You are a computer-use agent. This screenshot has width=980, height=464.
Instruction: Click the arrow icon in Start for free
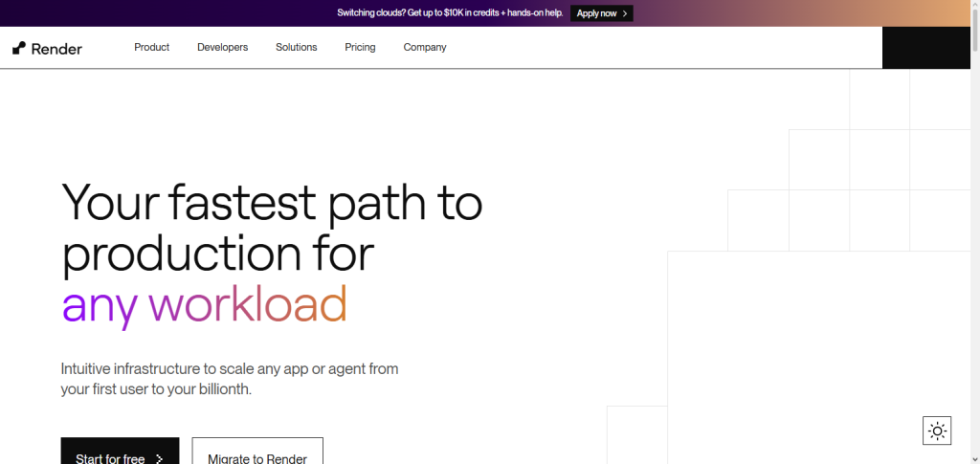160,459
